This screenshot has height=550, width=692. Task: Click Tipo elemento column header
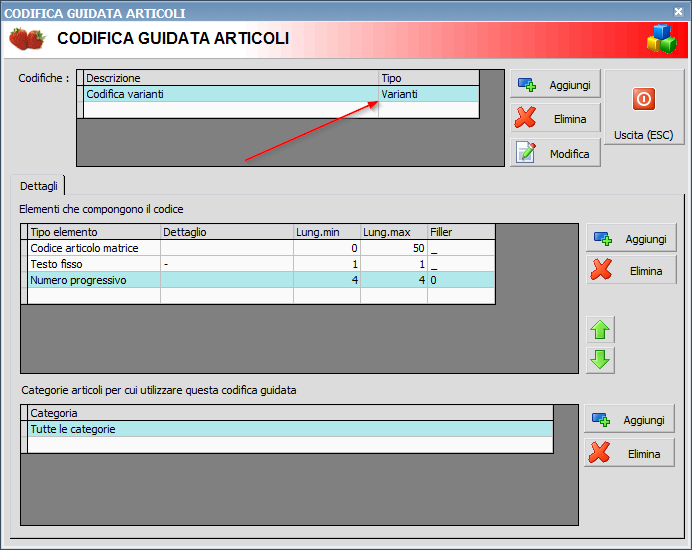click(94, 232)
